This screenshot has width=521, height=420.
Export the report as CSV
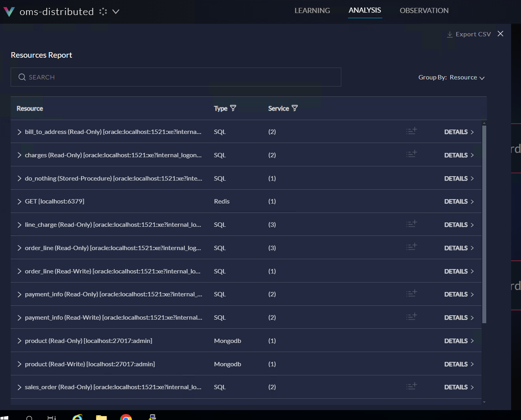pyautogui.click(x=469, y=34)
